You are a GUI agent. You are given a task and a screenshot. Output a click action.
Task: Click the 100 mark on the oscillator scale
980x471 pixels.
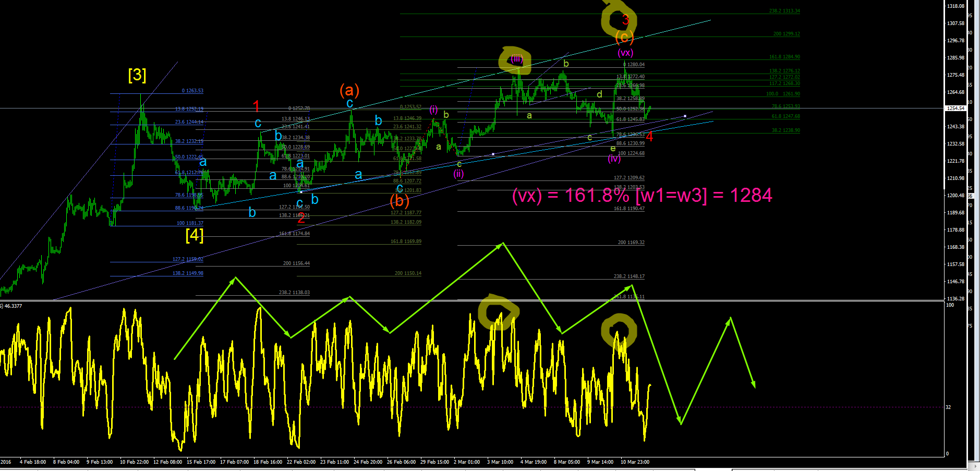[950, 305]
